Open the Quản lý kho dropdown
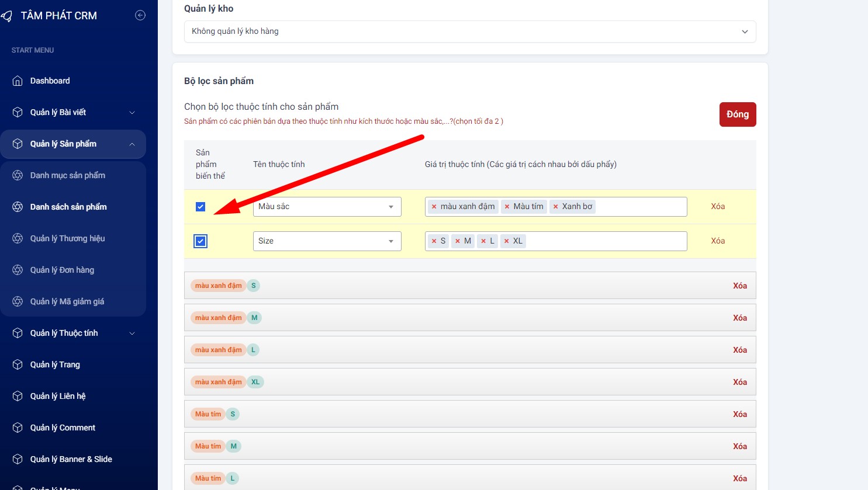 pos(469,32)
